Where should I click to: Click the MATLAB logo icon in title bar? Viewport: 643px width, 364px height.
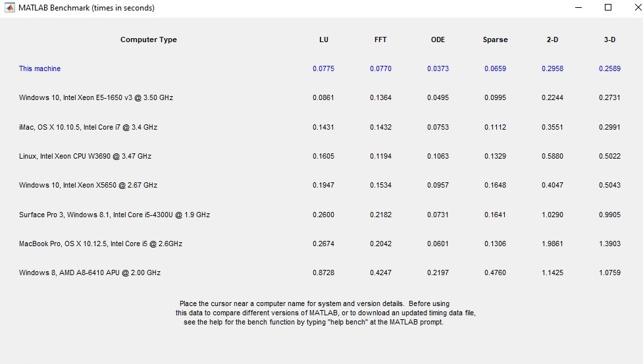click(x=9, y=8)
